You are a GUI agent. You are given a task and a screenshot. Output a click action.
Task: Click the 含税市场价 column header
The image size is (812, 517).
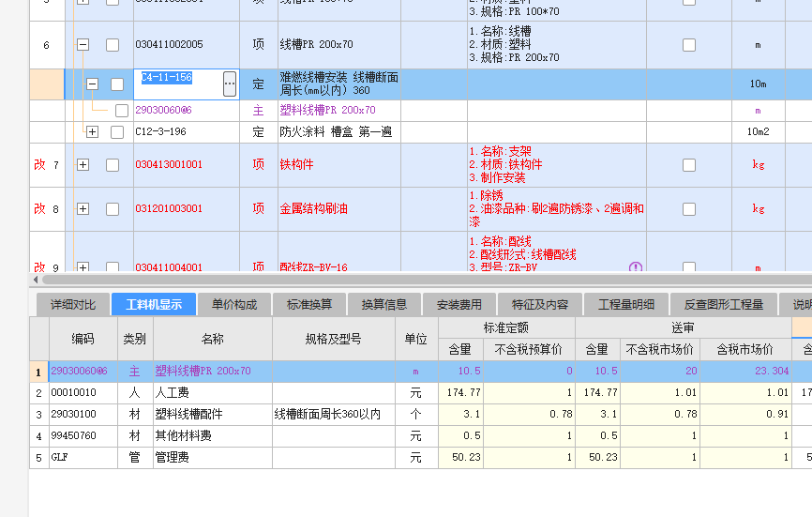tap(745, 350)
